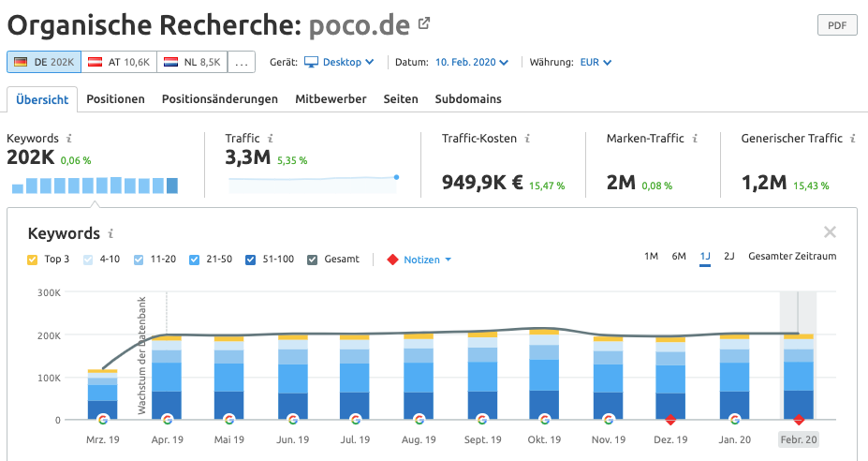The image size is (868, 461).
Task: Switch to Mitbewerber tab
Action: tap(331, 99)
